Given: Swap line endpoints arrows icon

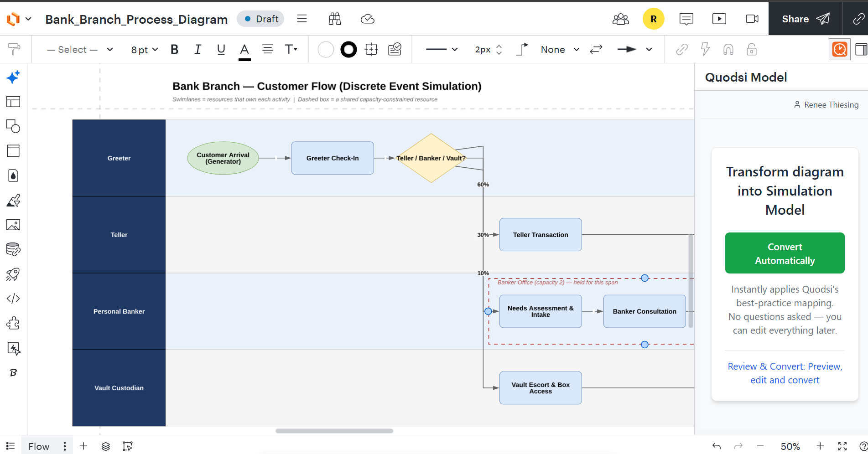Looking at the screenshot, I should pos(596,49).
